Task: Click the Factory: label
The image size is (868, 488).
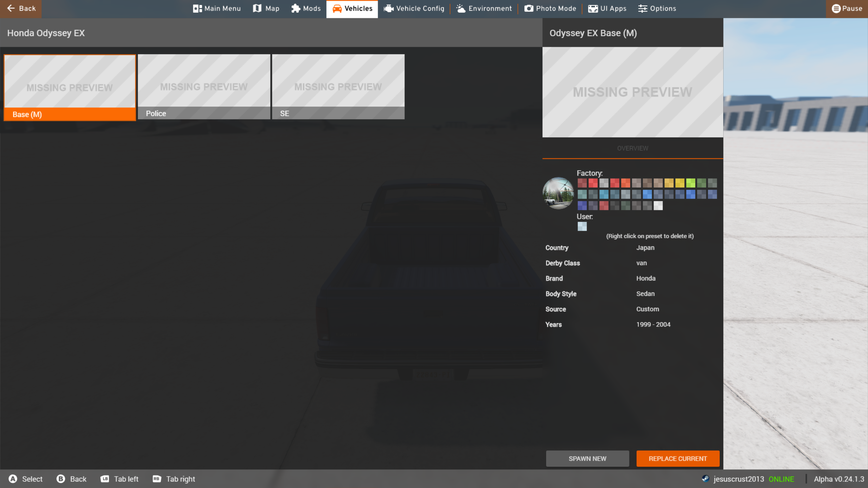Action: (x=590, y=173)
